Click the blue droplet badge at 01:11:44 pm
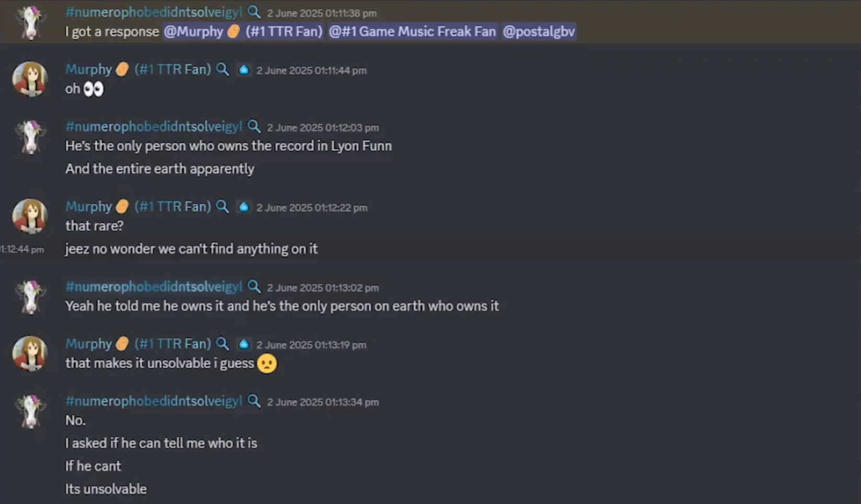Screen dimensions: 861x504 (x=244, y=70)
